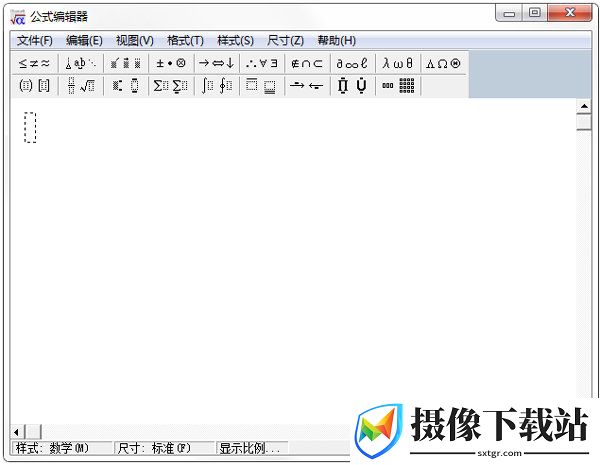The image size is (600, 465).
Task: Open the fence templates palette (brackets)
Action: pyautogui.click(x=34, y=86)
